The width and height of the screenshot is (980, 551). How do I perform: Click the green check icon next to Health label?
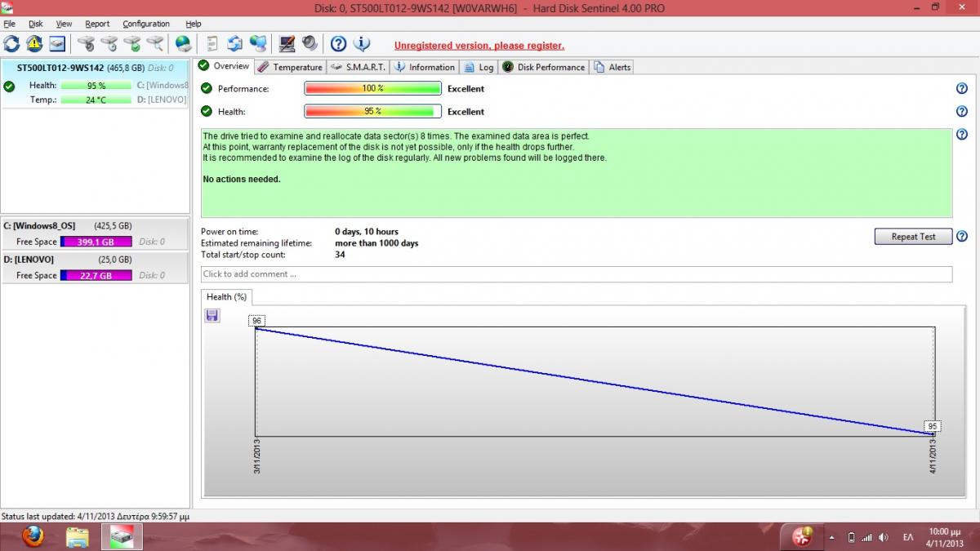(207, 111)
